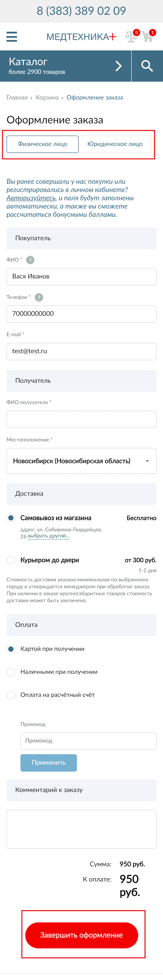
Task: Click the МЕДТЕХНИКА+ logo
Action: tap(81, 36)
